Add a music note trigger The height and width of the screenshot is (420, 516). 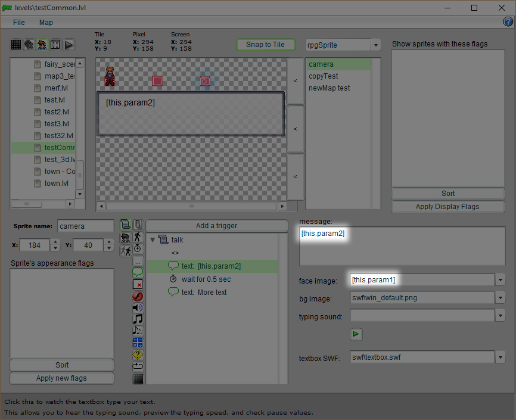[x=138, y=319]
